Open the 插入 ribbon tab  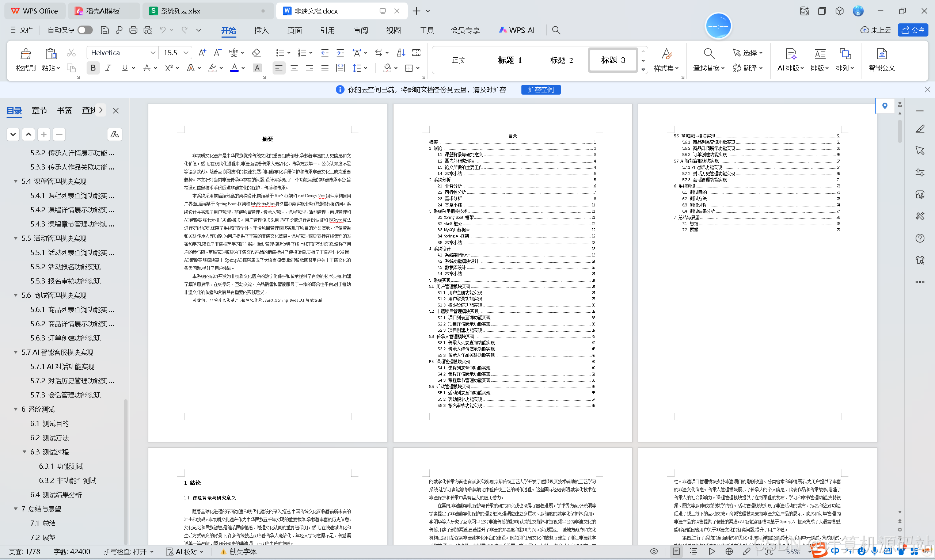tap(261, 30)
